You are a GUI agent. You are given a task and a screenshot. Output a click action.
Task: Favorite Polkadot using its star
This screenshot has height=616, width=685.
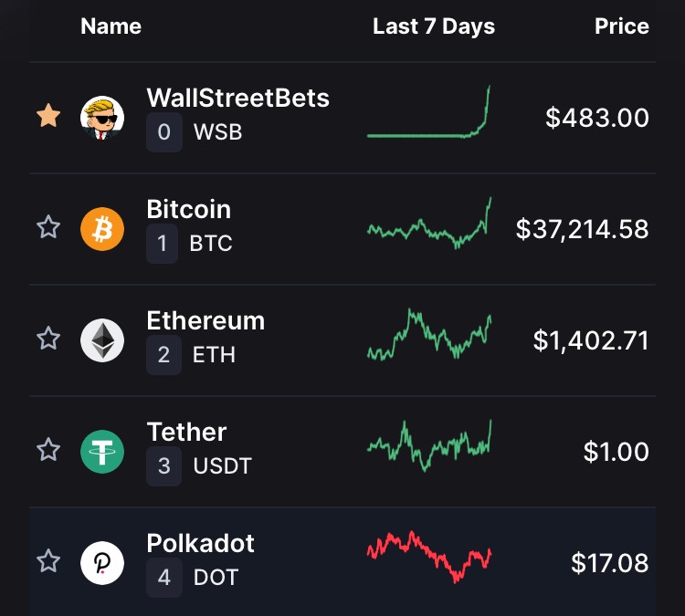(48, 561)
